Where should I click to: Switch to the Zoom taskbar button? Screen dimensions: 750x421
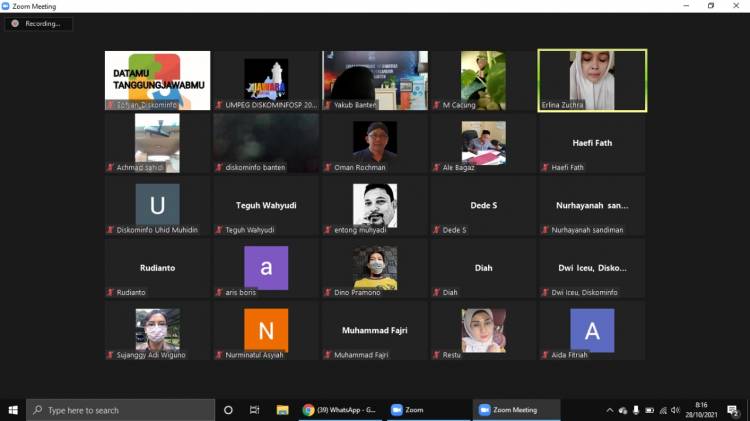[x=429, y=410]
